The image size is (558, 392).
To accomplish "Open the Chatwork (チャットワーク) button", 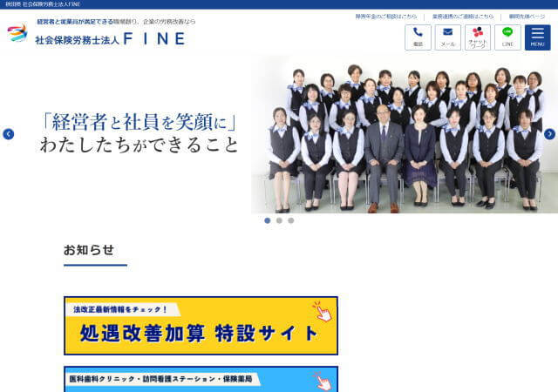I will [x=478, y=37].
